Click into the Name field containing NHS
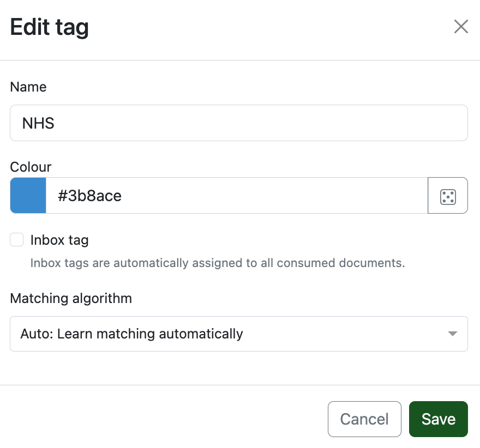 click(x=238, y=123)
